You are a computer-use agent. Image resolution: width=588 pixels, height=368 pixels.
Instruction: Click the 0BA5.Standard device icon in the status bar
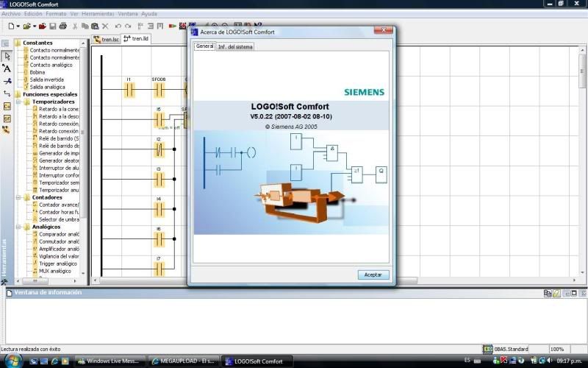(487, 349)
